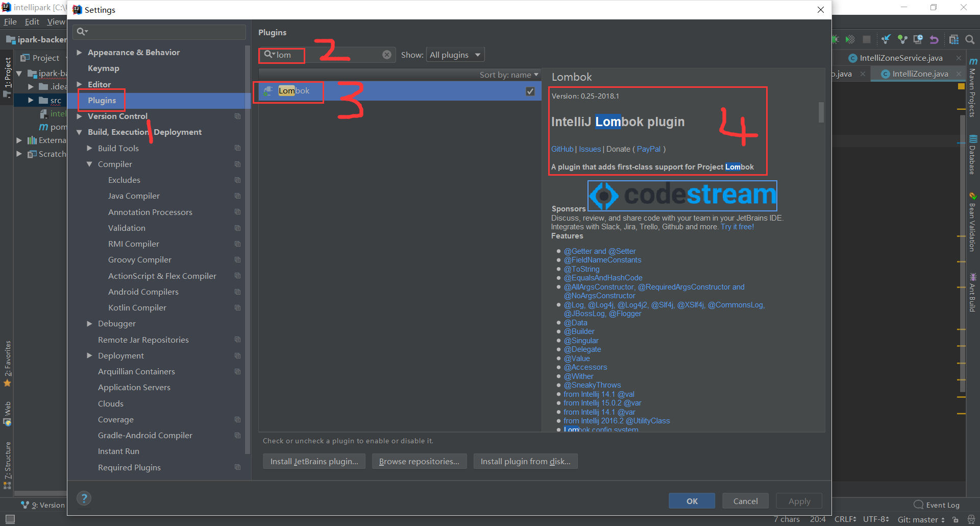Click the OK button
Image resolution: width=980 pixels, height=526 pixels.
pyautogui.click(x=692, y=501)
